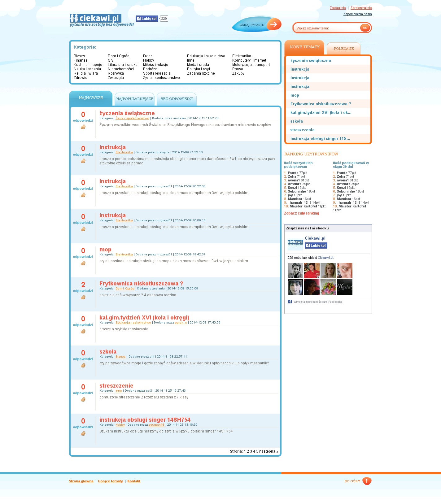Image resolution: width=441 pixels, height=504 pixels.
Task: Like the 'Frytkownica niskotłuszczowa ?' question
Action: 83,297
